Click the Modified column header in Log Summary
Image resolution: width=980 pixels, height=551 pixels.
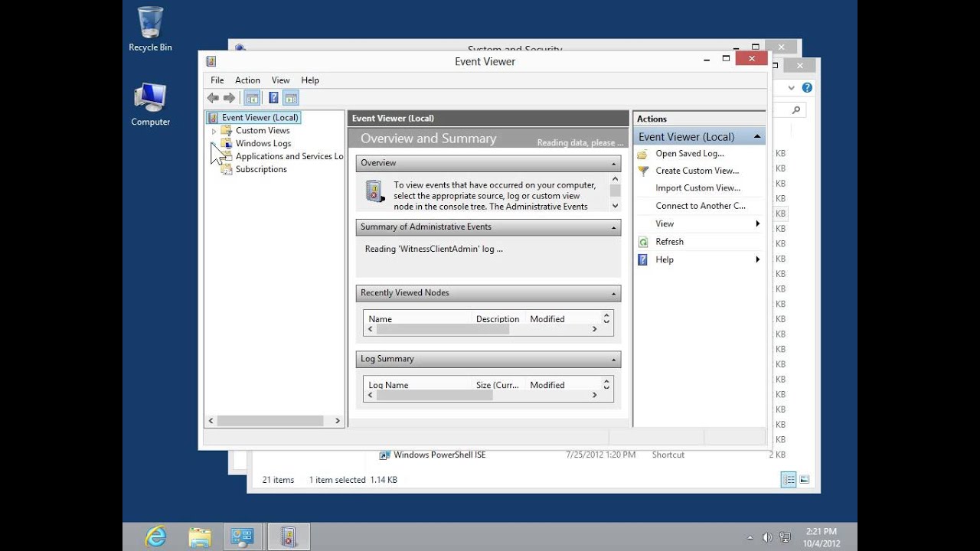(x=563, y=384)
